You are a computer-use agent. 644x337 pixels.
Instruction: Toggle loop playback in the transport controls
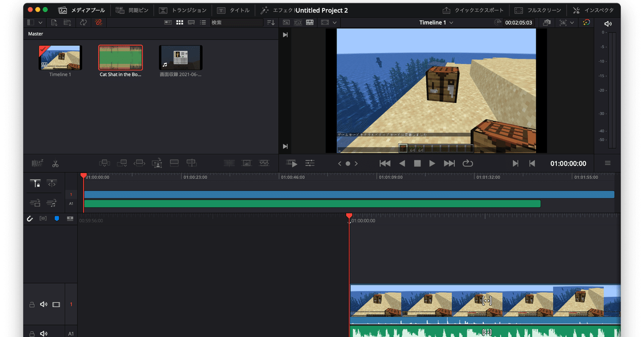pos(467,163)
